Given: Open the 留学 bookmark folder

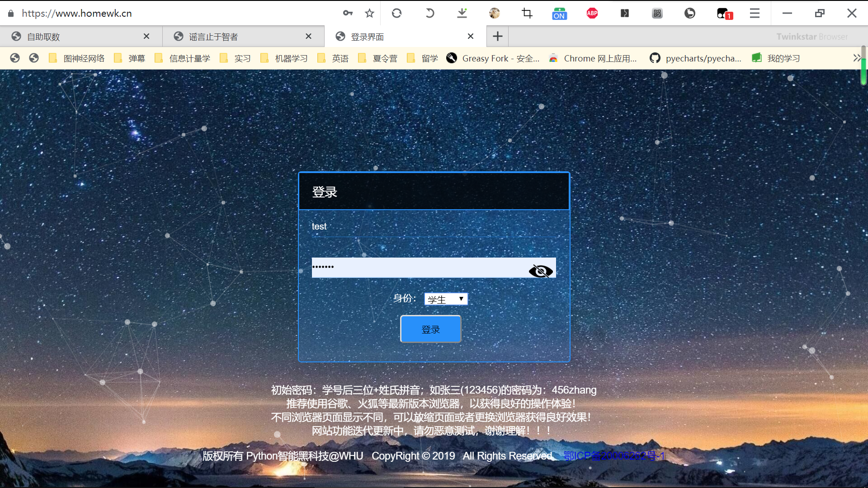Looking at the screenshot, I should 422,58.
